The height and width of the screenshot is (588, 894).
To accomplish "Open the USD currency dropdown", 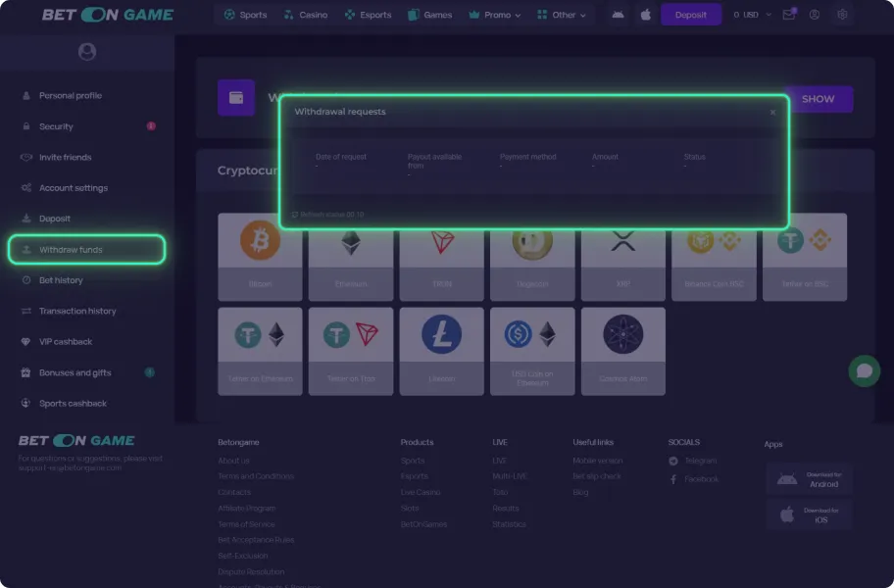I will (x=753, y=15).
